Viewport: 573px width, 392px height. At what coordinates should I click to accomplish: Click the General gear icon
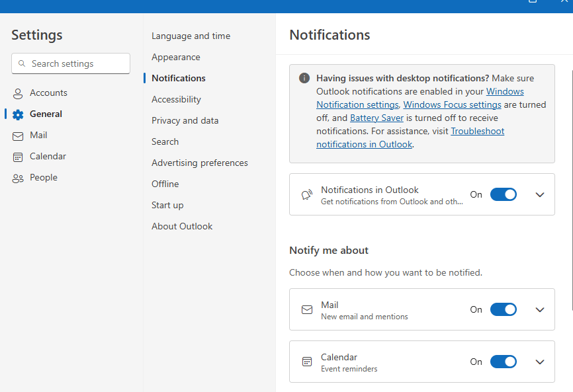(x=19, y=114)
